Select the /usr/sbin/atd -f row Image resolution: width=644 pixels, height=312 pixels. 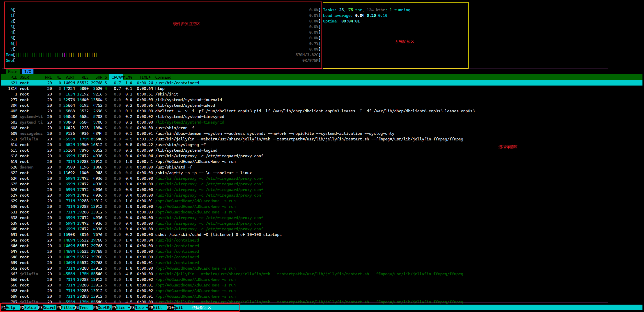[322, 167]
